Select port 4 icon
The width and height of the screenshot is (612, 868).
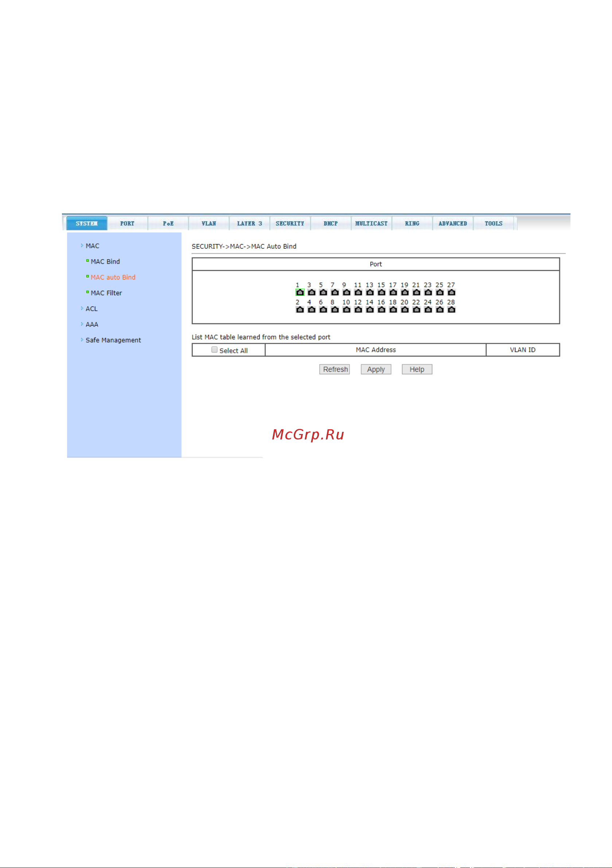click(312, 310)
